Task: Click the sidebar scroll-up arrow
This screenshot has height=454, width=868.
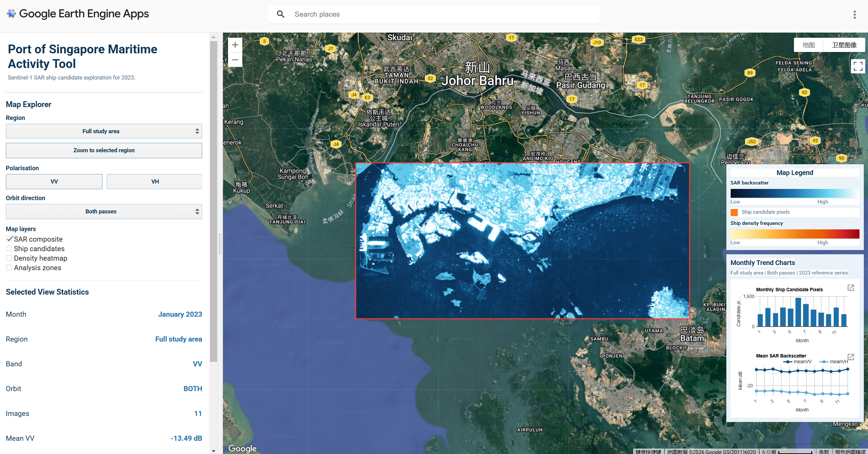Action: [213, 37]
